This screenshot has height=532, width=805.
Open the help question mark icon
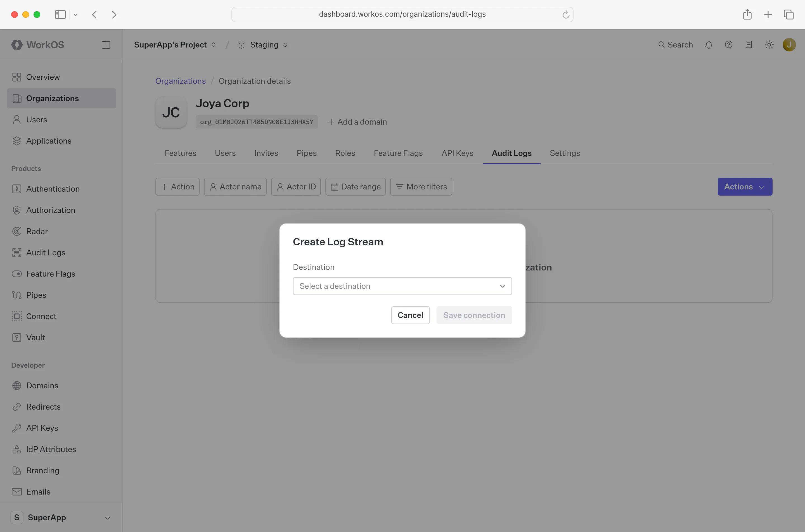(x=729, y=45)
